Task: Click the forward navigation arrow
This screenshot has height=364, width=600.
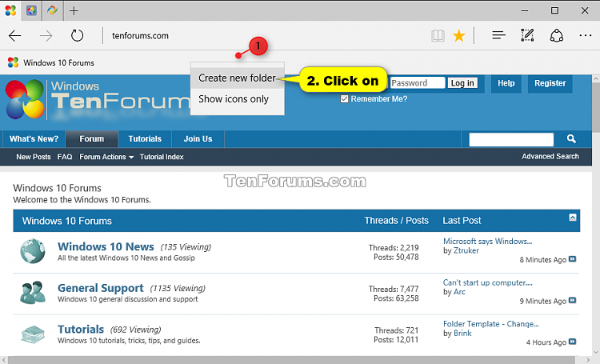Action: pyautogui.click(x=46, y=36)
